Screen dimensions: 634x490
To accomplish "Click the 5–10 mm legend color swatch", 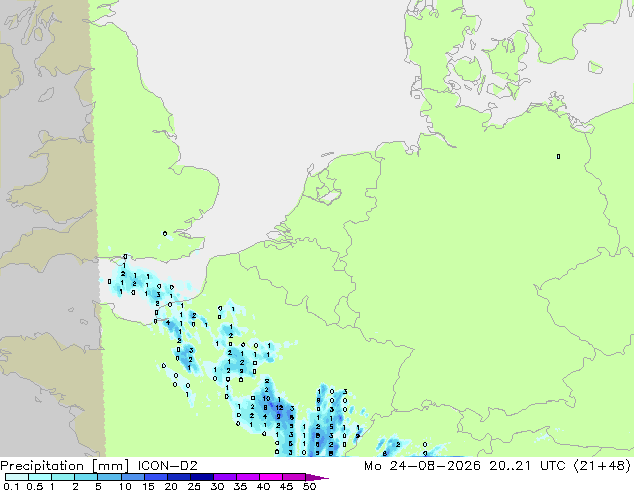I will coord(109,477).
